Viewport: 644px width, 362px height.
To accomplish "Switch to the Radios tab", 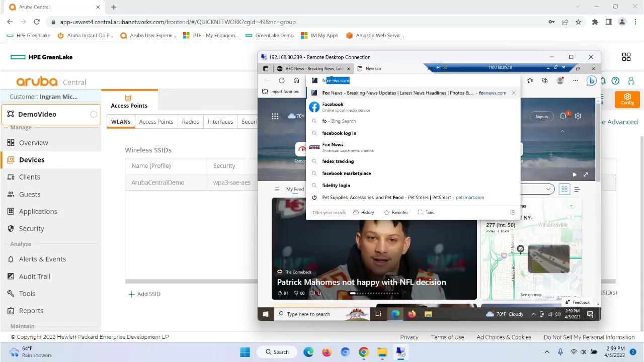I will coord(191,122).
